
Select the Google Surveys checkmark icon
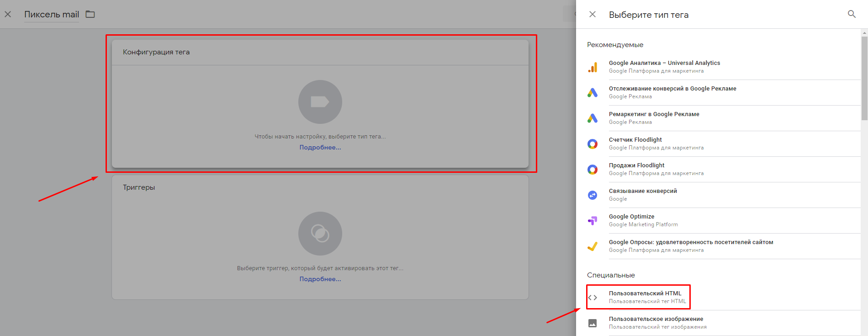point(593,246)
